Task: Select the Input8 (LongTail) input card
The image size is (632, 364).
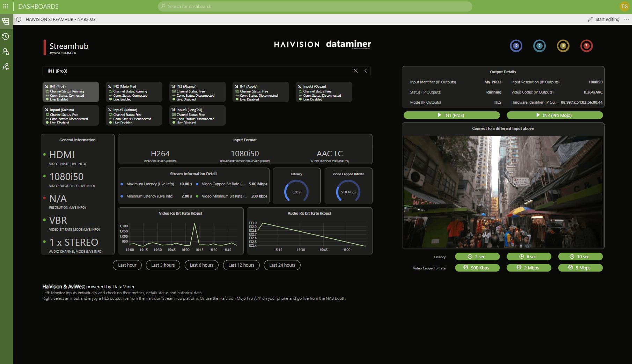Action: (197, 115)
